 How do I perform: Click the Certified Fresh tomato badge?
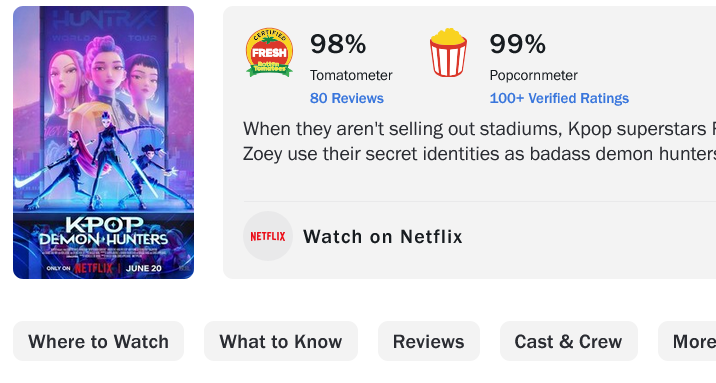tap(269, 52)
